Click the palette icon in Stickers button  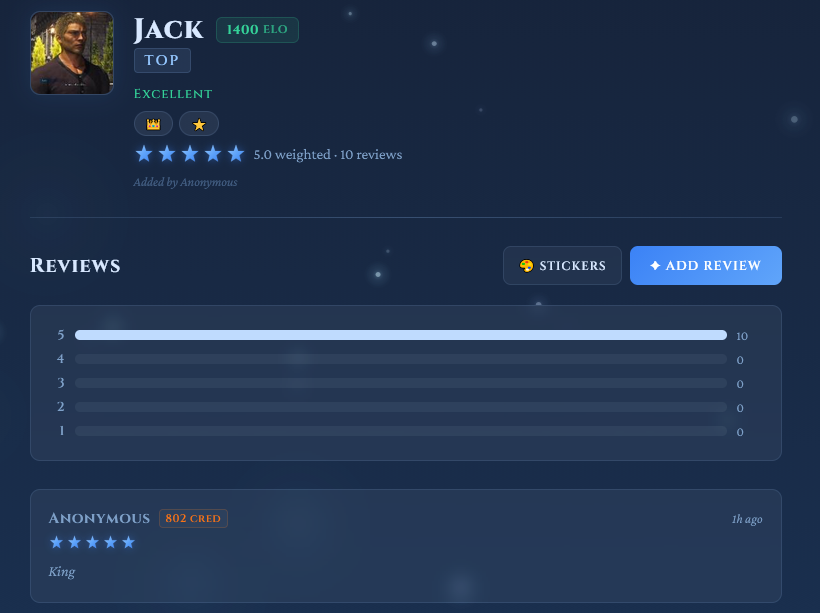526,266
